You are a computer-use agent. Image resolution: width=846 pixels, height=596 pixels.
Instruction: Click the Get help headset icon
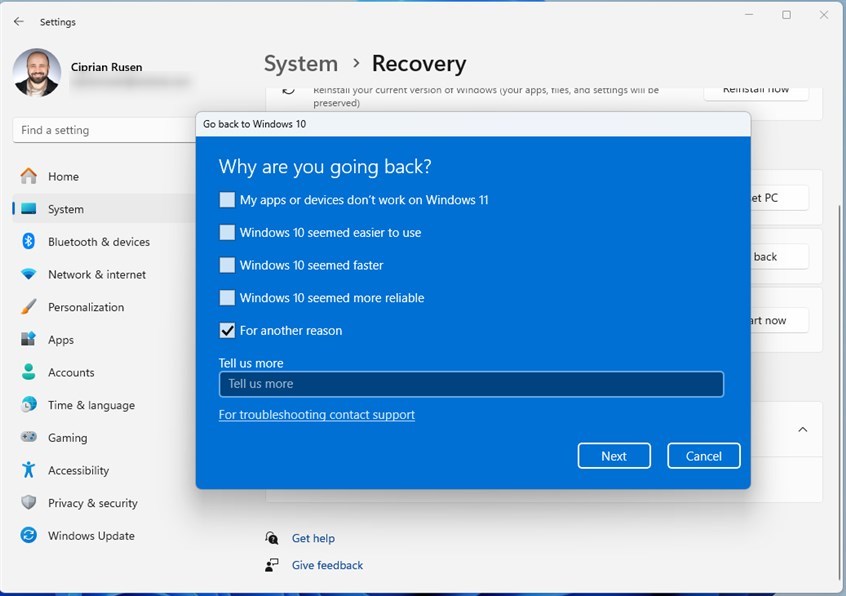tap(272, 538)
